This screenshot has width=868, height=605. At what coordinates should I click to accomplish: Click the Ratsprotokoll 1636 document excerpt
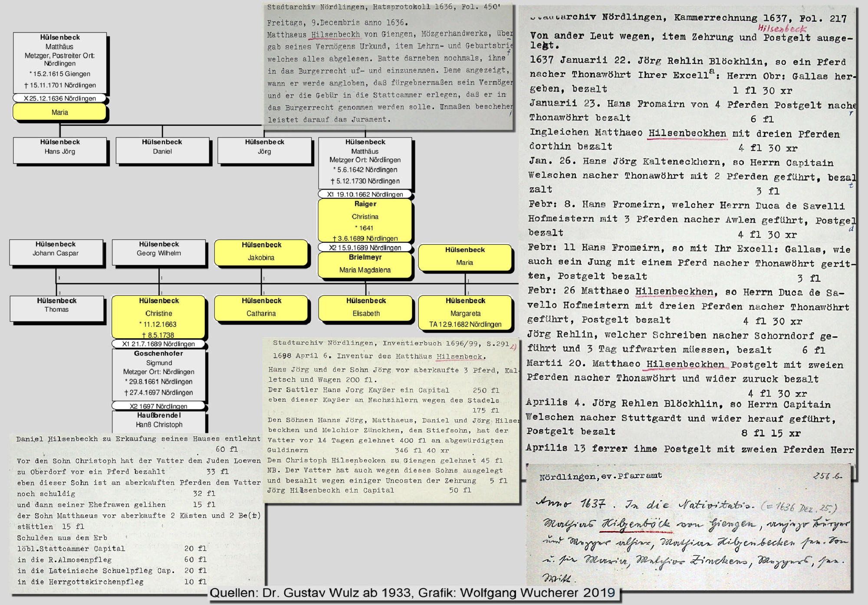point(389,65)
